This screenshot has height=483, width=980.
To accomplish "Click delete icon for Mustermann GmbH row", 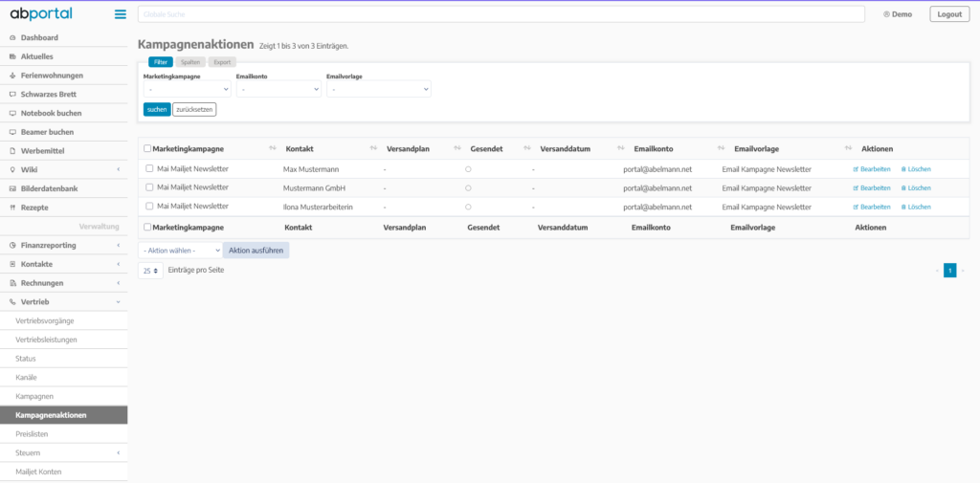I will 903,188.
